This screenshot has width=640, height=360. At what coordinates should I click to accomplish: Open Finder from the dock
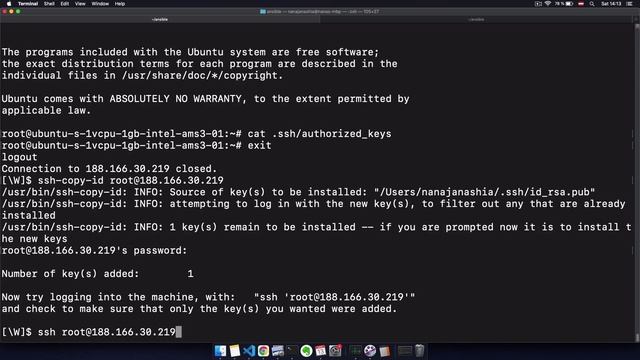tap(220, 351)
